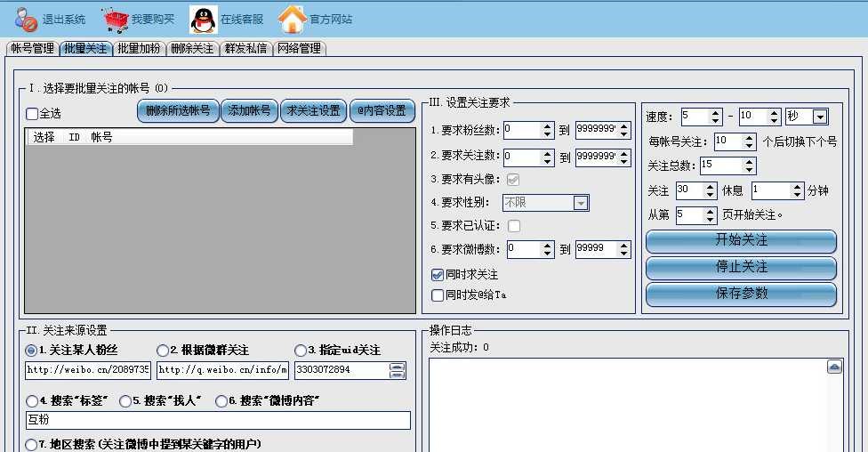Open the 秒 speed unit dropdown
The image size is (868, 452).
click(x=807, y=117)
